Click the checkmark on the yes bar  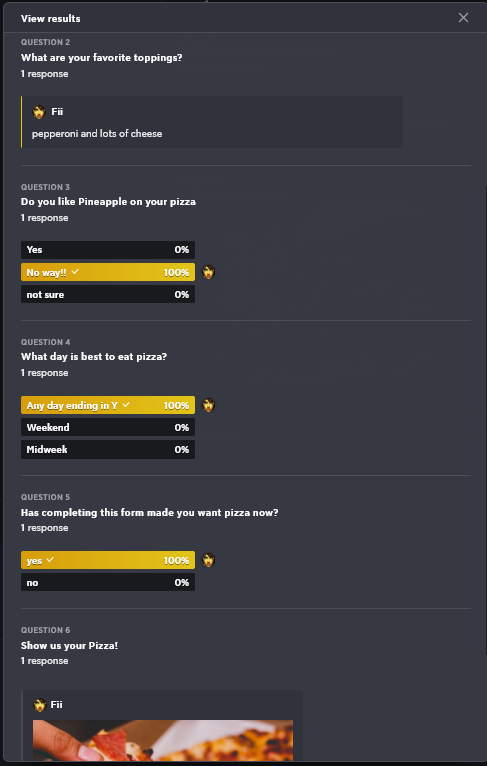pyautogui.click(x=50, y=559)
